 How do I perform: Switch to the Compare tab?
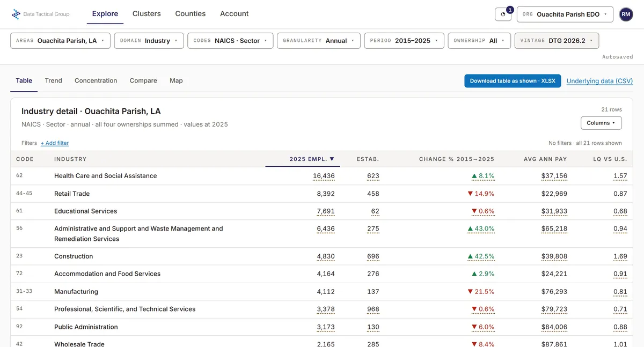[143, 80]
